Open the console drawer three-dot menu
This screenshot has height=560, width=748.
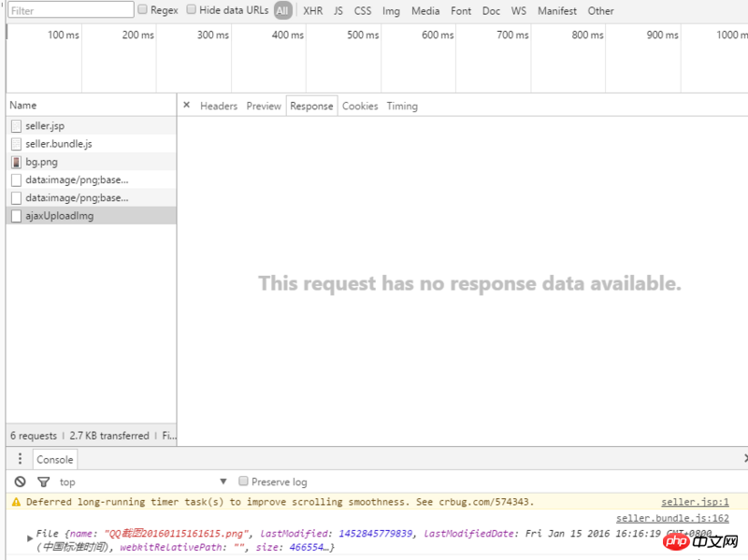tap(20, 459)
